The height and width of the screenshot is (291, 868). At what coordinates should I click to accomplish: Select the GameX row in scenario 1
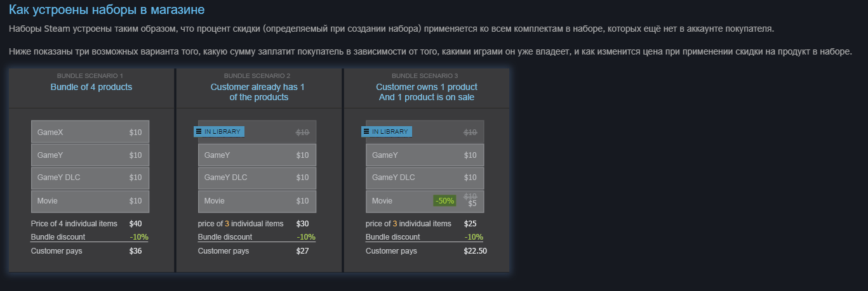90,132
